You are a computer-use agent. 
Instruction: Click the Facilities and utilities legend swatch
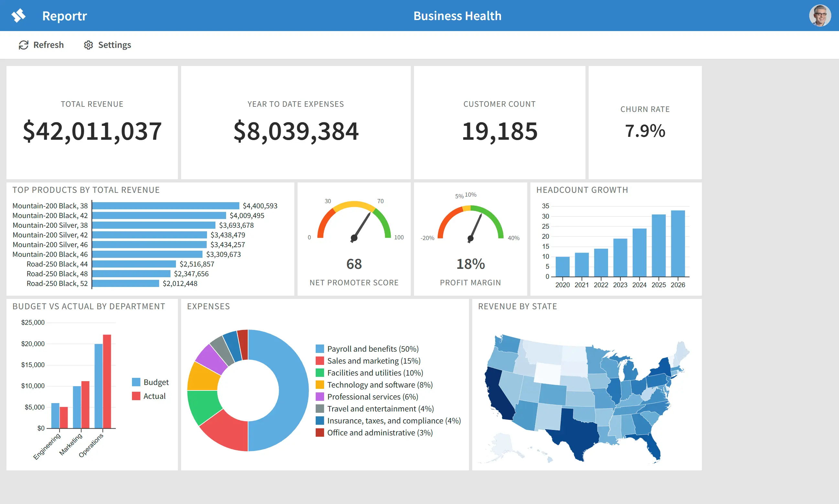pyautogui.click(x=320, y=373)
